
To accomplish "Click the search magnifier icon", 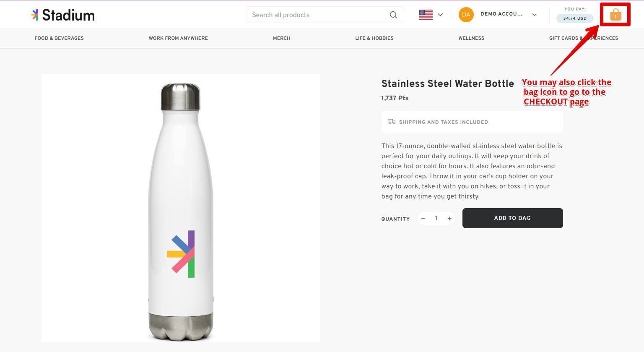I will 393,15.
